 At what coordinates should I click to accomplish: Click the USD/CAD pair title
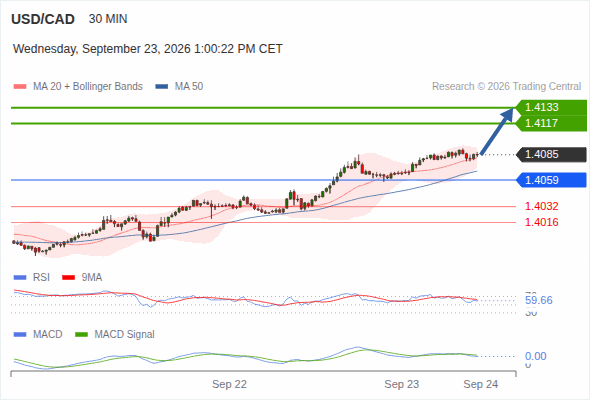[x=43, y=19]
